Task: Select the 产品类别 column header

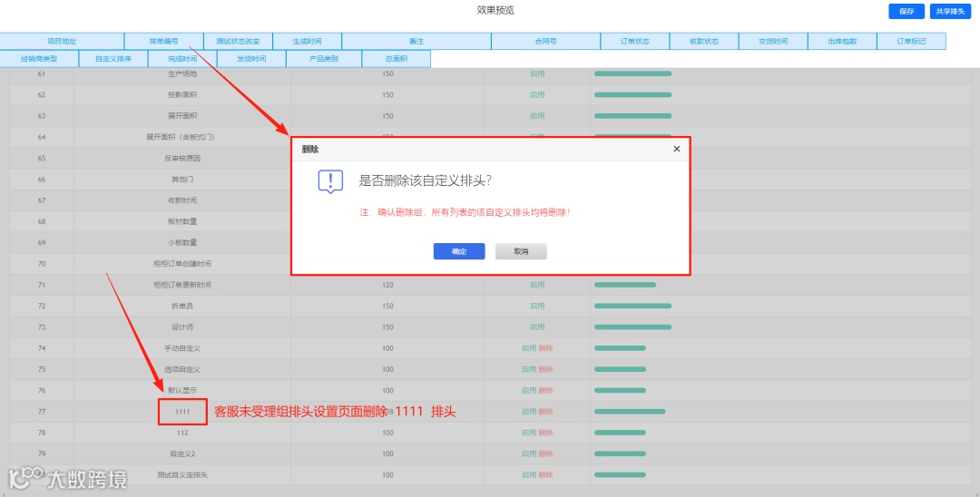Action: coord(324,59)
